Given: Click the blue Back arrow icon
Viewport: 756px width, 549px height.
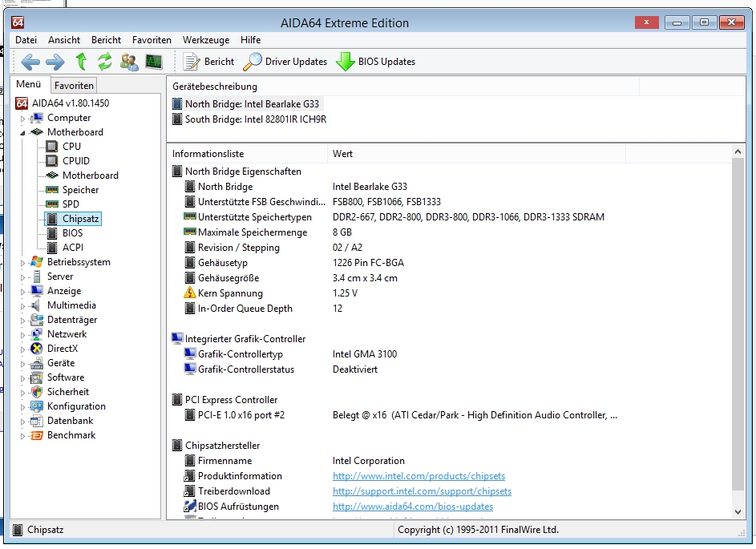Looking at the screenshot, I should pos(30,62).
